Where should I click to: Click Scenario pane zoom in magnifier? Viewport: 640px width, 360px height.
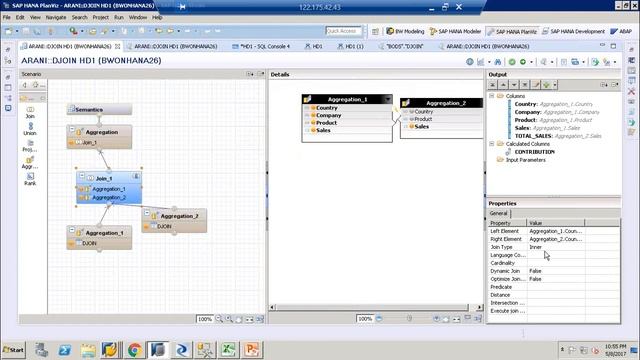[x=229, y=319]
